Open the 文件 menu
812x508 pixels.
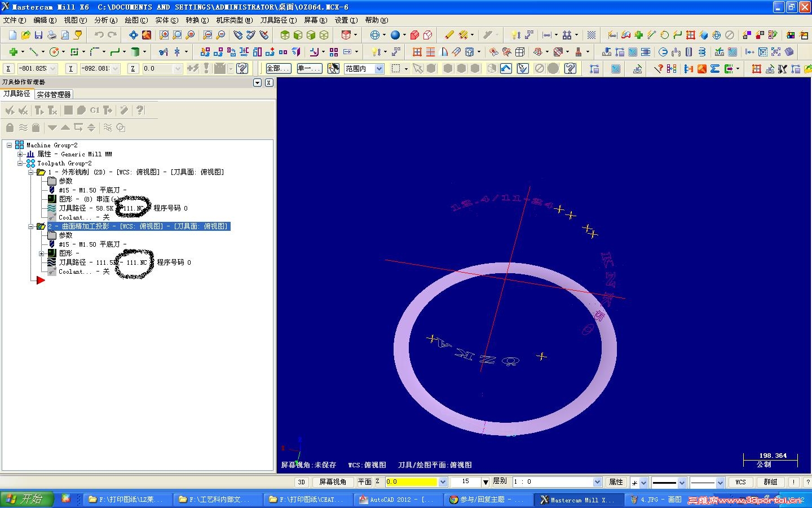15,20
